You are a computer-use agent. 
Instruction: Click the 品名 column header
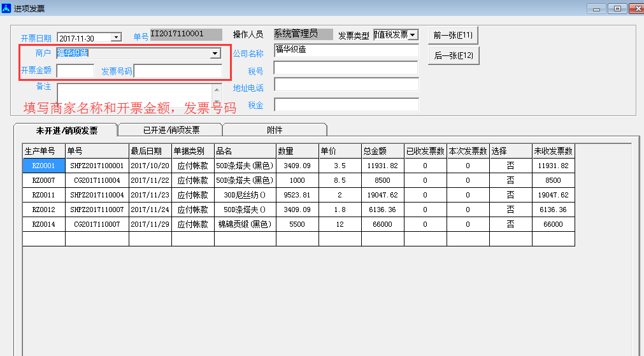pos(245,151)
